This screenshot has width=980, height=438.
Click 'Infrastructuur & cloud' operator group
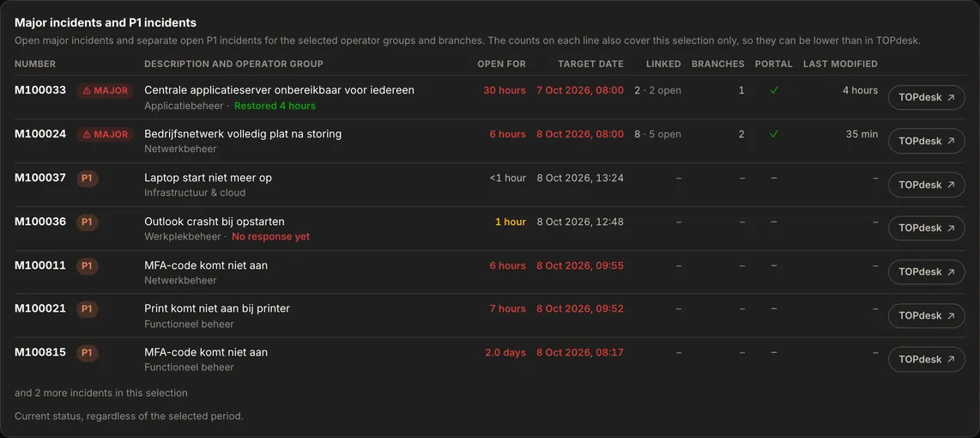click(x=195, y=192)
